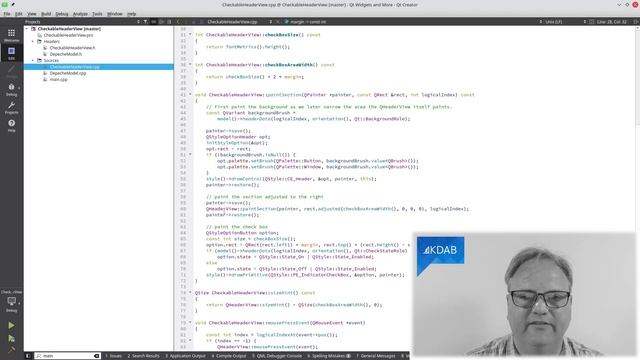Screen dimensions: 640x360
Task: Click the Headers folder label
Action: click(x=51, y=41)
